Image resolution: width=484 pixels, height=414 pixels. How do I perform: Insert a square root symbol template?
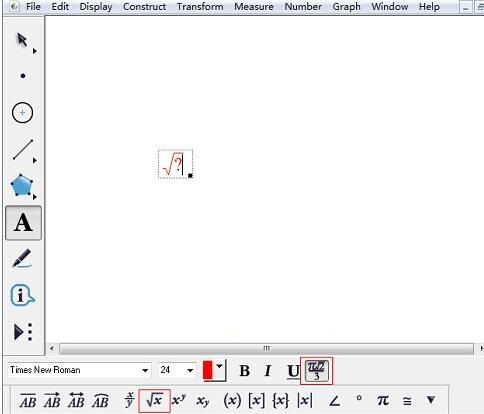154,400
